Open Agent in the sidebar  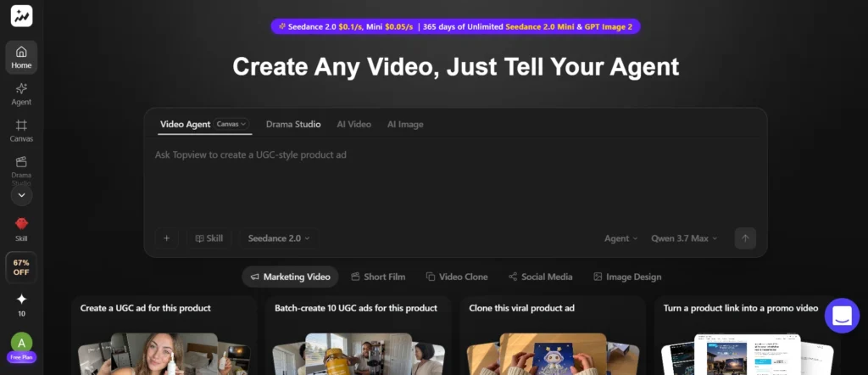click(21, 94)
